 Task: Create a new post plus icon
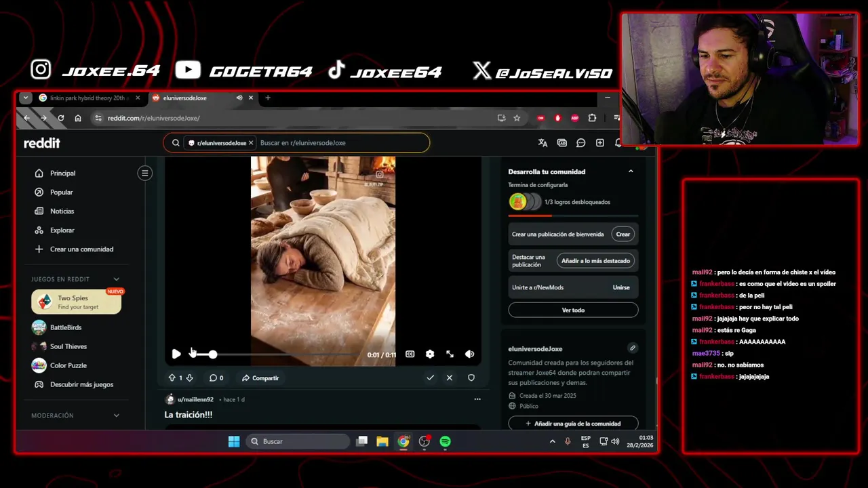(x=600, y=143)
